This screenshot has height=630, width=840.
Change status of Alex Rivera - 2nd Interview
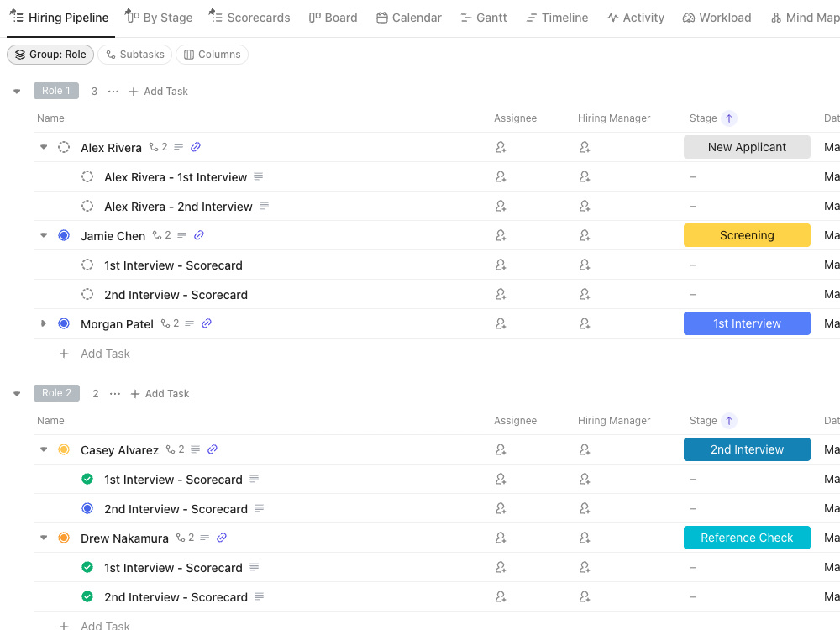[87, 206]
